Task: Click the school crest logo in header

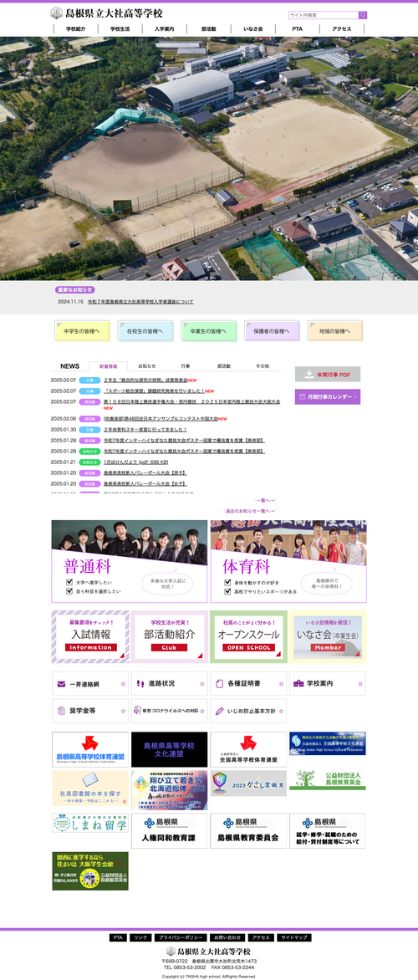Action: point(56,13)
